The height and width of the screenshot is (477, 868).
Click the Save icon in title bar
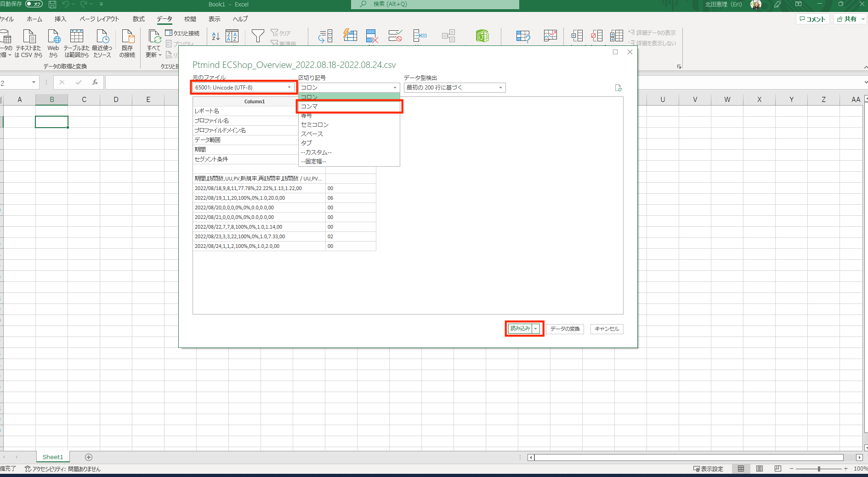(52, 5)
